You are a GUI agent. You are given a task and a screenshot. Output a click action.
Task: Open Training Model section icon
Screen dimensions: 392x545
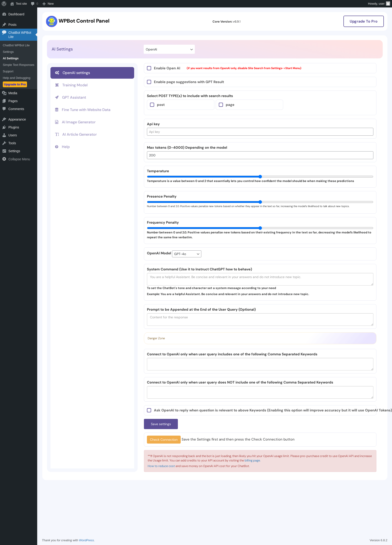tap(57, 85)
